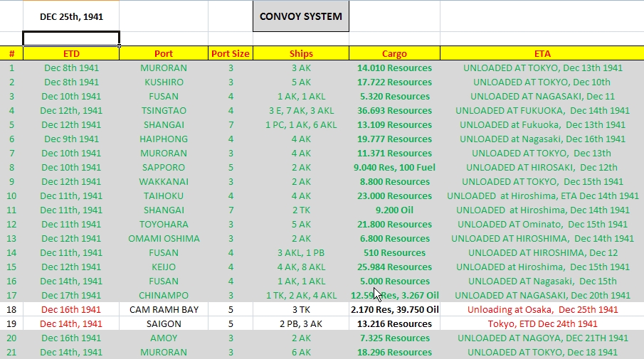Select the 2 TK ships cell
The height and width of the screenshot is (359, 644).
point(301,210)
